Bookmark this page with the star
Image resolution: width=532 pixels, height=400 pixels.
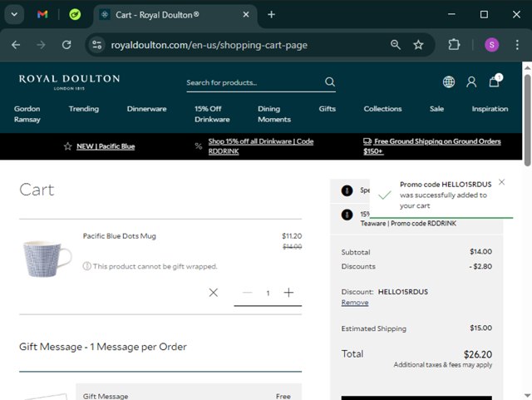(418, 45)
